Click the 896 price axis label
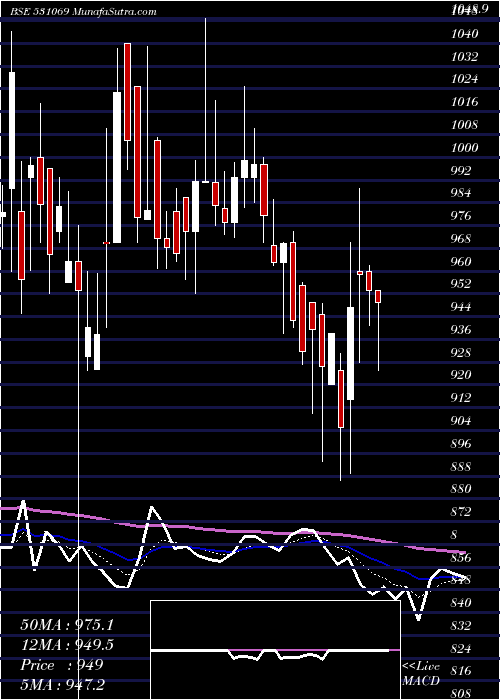500x700 pixels. pos(461,444)
